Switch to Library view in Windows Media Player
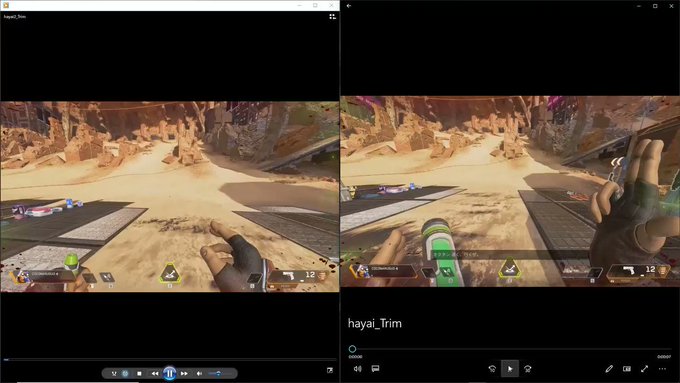The height and width of the screenshot is (383, 680). [x=332, y=16]
